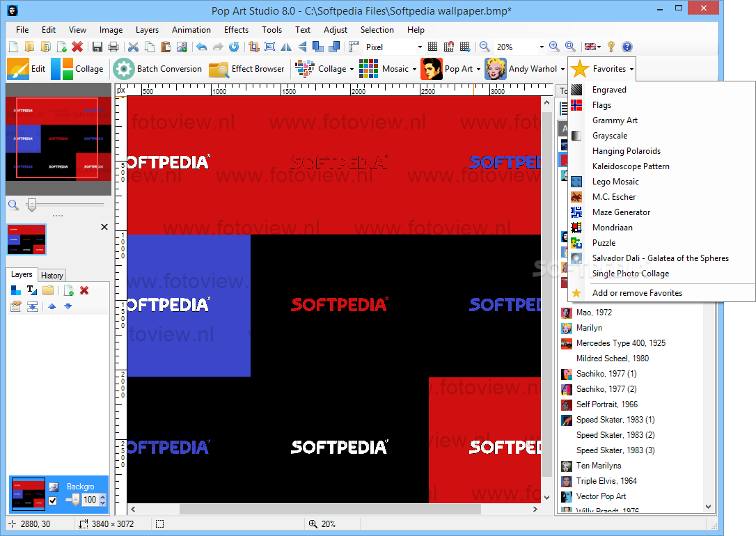Click the merge layers down icon
This screenshot has width=756, height=536.
(32, 306)
